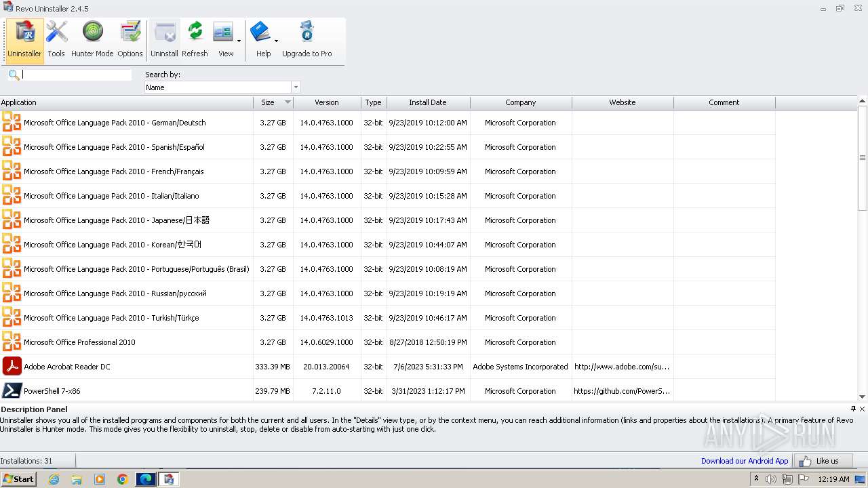
Task: Click PowerShell github website cell
Action: (623, 391)
